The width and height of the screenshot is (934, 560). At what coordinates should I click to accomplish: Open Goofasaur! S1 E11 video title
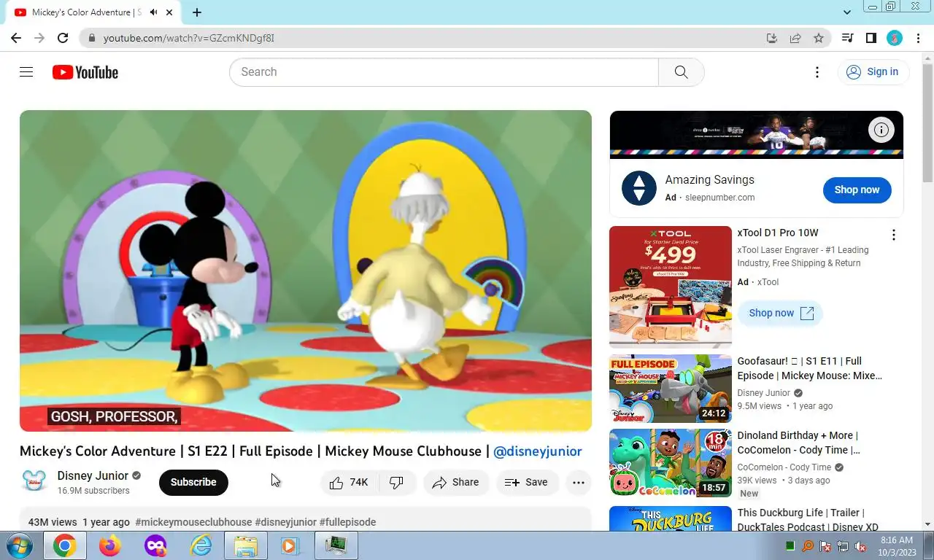coord(810,368)
